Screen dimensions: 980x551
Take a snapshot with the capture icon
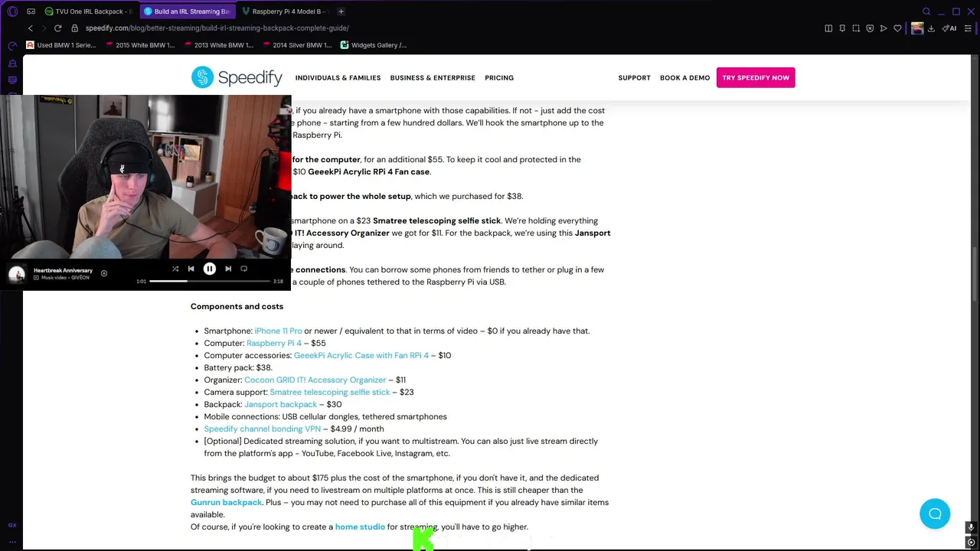[x=856, y=28]
